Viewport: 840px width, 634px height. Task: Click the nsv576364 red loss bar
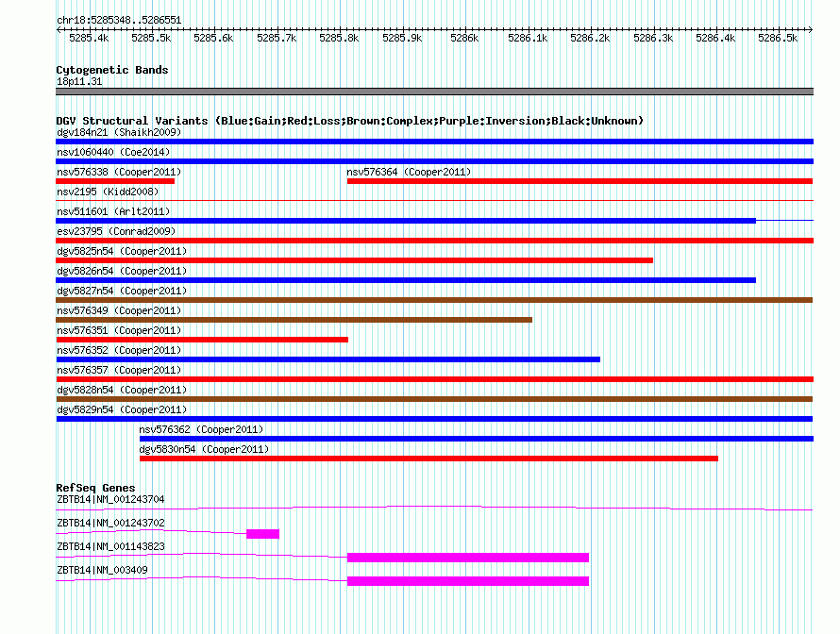(x=580, y=181)
